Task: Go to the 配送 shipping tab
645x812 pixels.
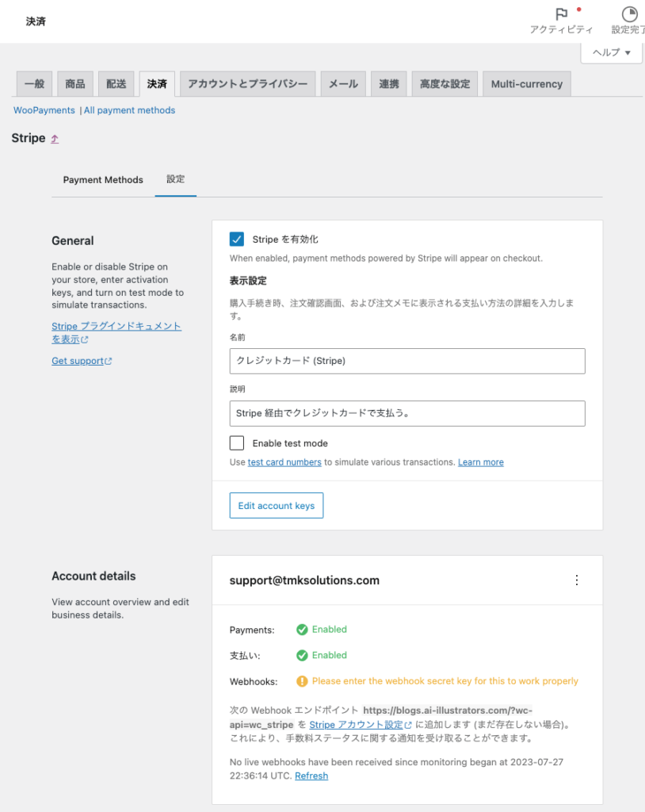Action: pos(116,84)
